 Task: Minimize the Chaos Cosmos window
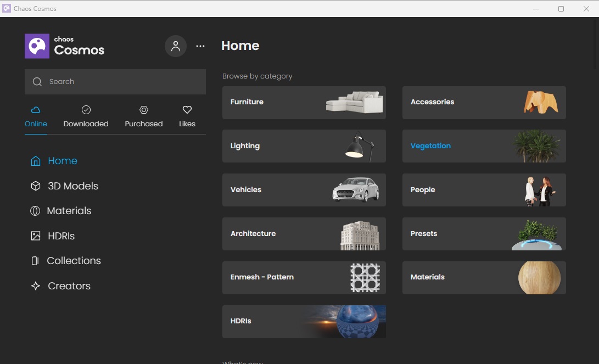(x=536, y=8)
